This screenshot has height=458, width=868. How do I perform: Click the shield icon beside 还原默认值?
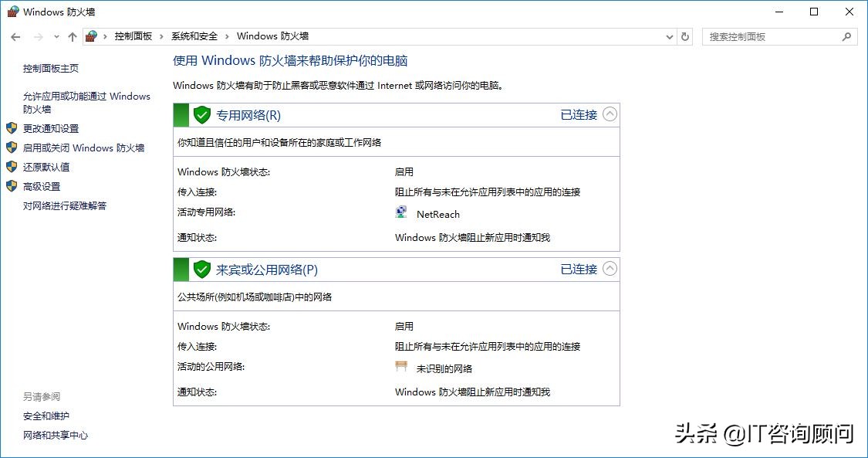[x=11, y=168]
